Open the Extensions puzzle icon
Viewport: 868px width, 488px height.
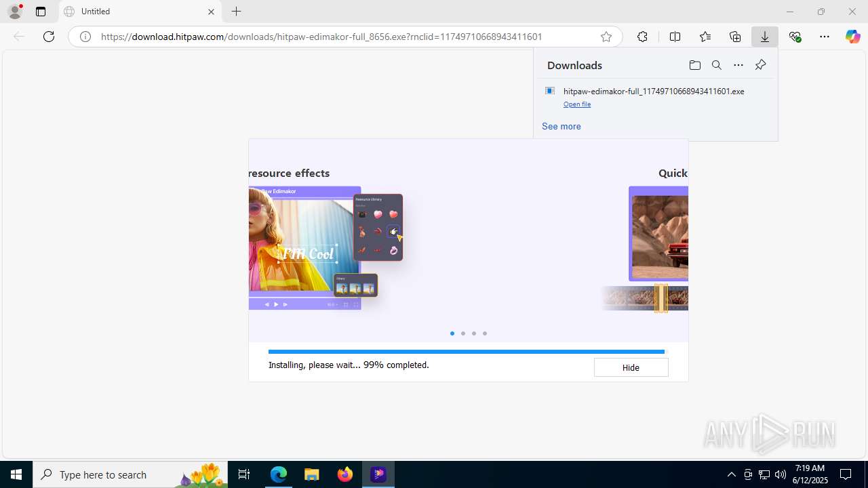click(642, 37)
